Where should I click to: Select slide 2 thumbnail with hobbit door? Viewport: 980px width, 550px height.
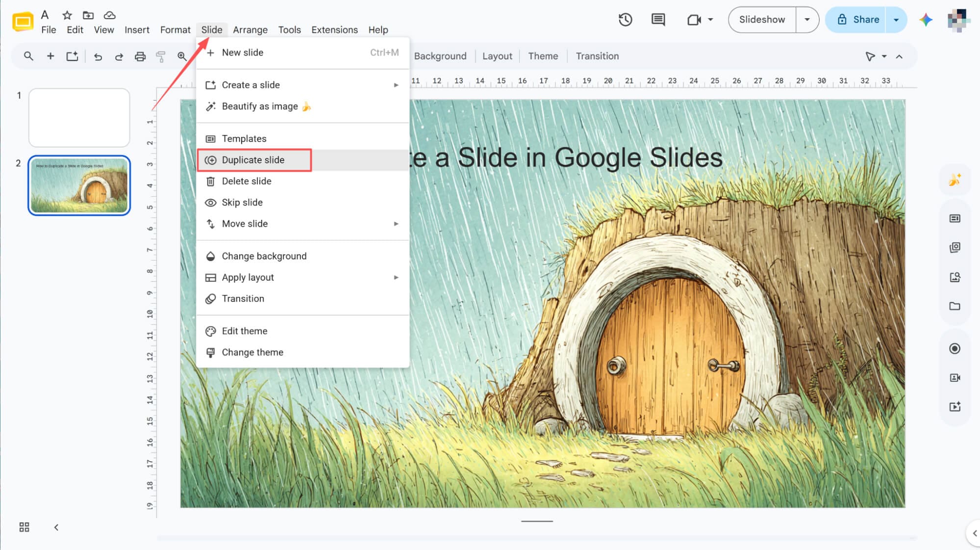(79, 185)
